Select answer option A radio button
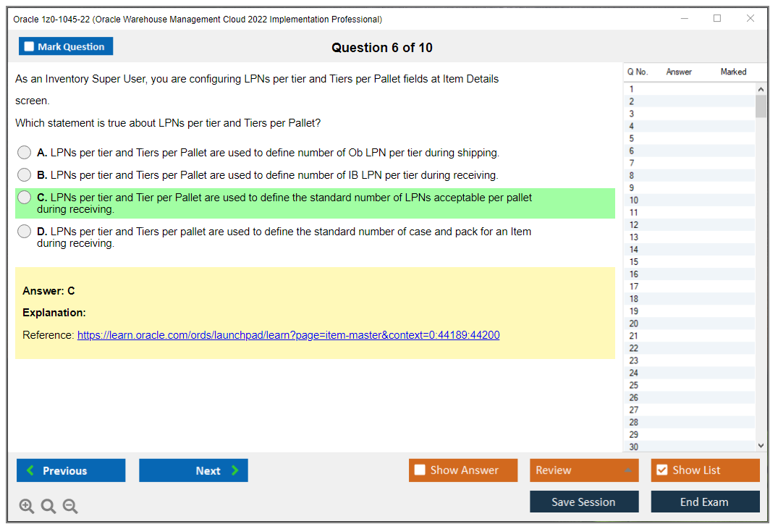Image resolution: width=778 pixels, height=532 pixels. click(24, 152)
